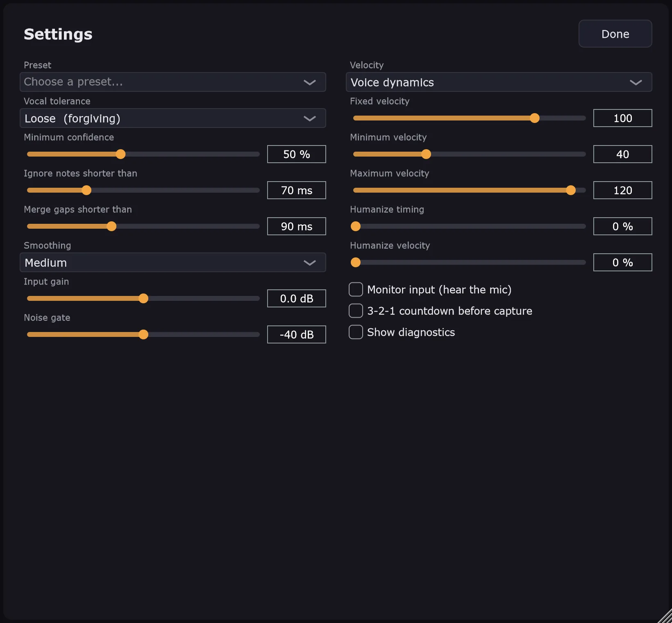672x623 pixels.
Task: Click the Input gain 0.0 dB field
Action: [x=297, y=298]
